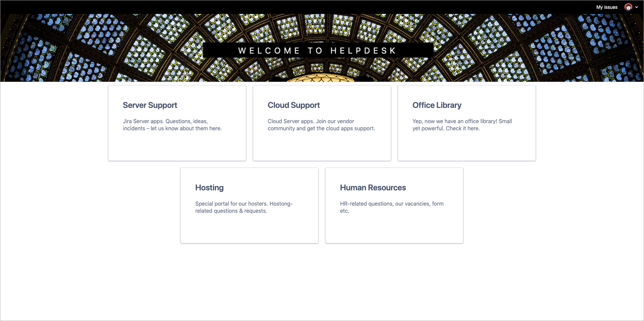Click the Cloud Support heading
Image resolution: width=644 pixels, height=321 pixels.
tap(294, 105)
